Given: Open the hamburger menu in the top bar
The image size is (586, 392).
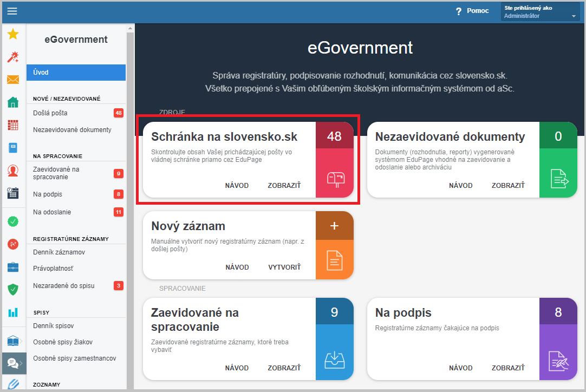Looking at the screenshot, I should [x=12, y=11].
